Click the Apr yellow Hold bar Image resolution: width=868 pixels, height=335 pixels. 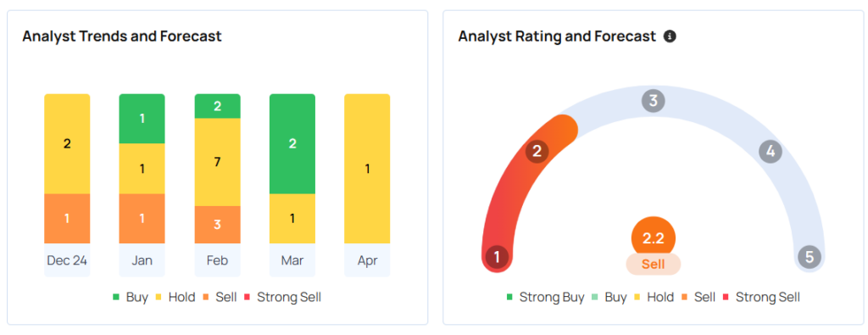(x=367, y=169)
